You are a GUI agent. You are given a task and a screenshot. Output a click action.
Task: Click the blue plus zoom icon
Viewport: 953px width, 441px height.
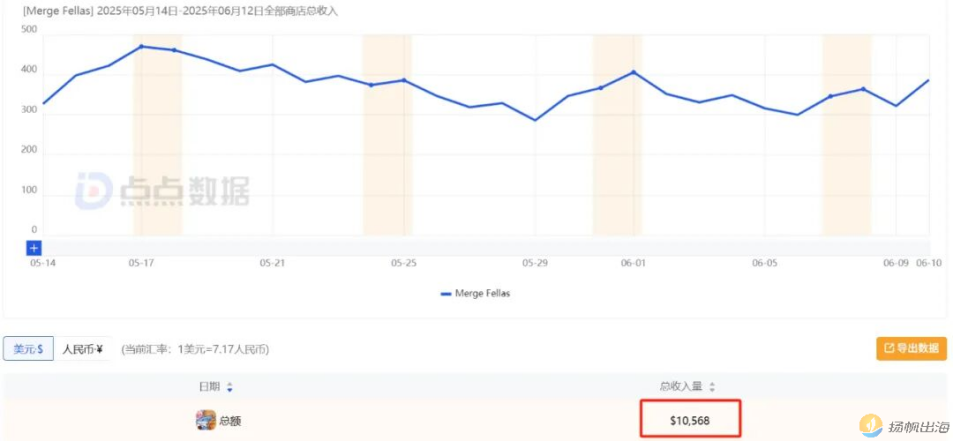[x=33, y=247]
